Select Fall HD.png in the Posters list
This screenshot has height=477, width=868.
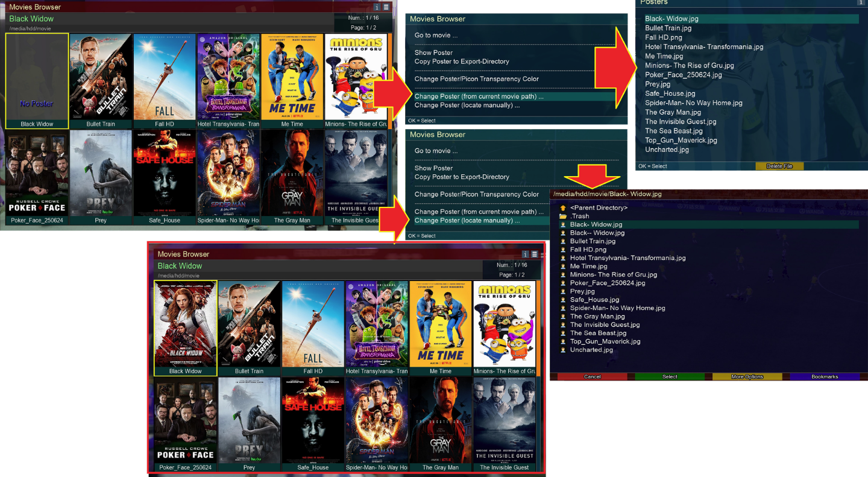[x=663, y=37]
